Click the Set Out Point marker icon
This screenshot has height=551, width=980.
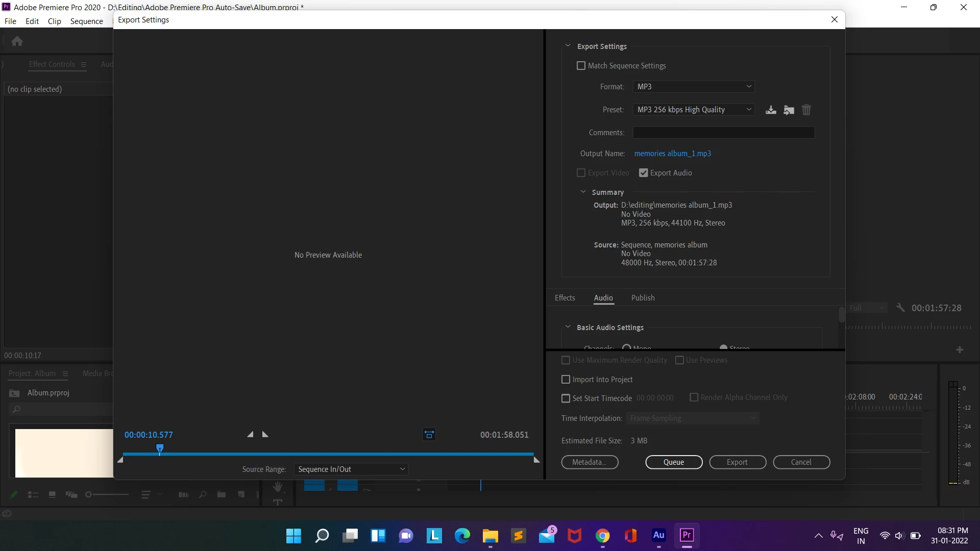(265, 435)
